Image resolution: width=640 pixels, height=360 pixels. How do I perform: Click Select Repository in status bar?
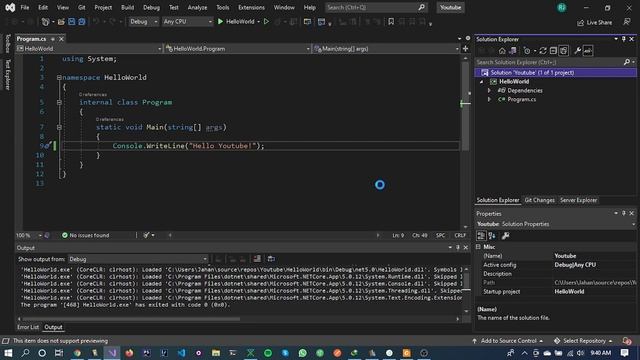pos(583,341)
